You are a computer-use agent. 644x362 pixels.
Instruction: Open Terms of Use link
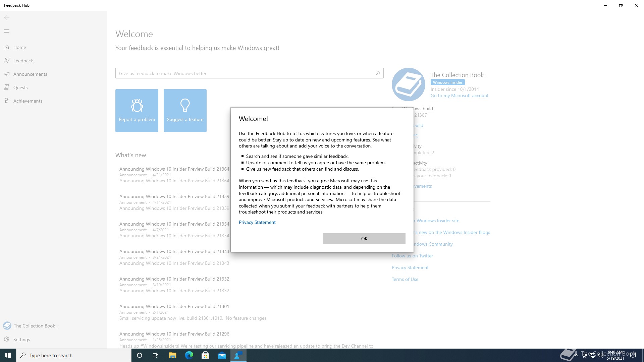[x=405, y=279]
